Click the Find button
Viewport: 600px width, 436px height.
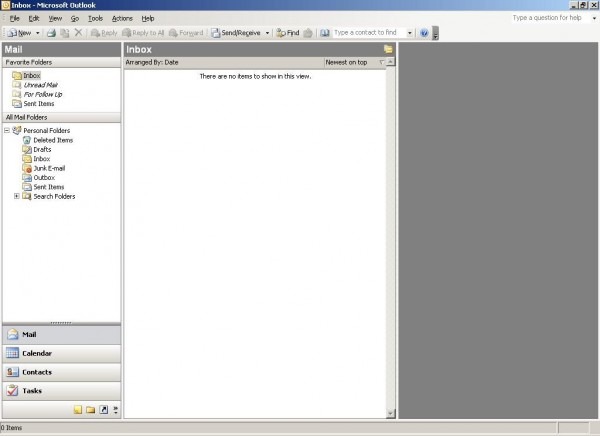(288, 33)
